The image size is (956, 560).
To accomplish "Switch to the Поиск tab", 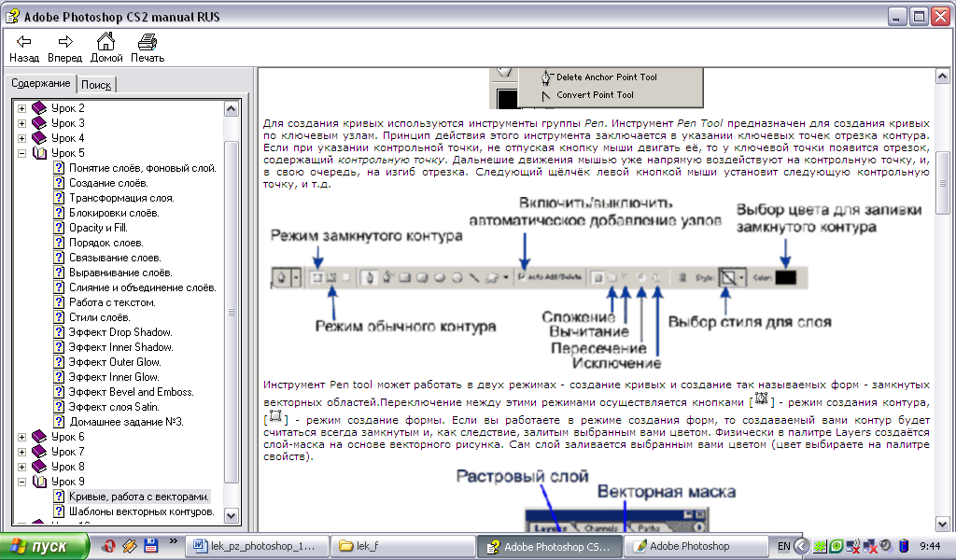I will pos(96,85).
